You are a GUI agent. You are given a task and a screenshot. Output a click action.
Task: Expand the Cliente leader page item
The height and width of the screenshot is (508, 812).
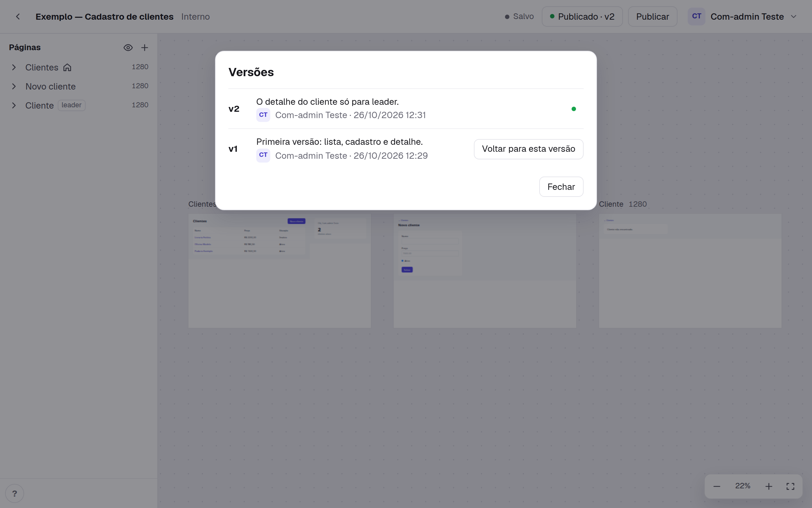[14, 105]
